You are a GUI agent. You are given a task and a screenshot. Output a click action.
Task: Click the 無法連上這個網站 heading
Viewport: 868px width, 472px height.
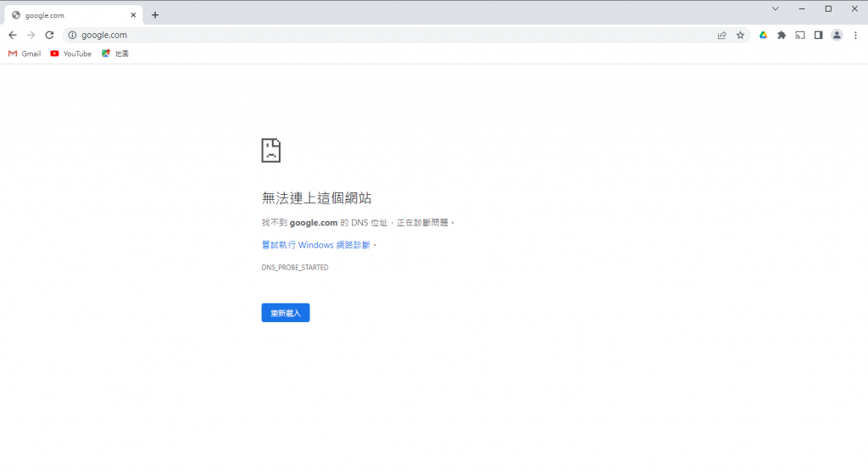(317, 197)
